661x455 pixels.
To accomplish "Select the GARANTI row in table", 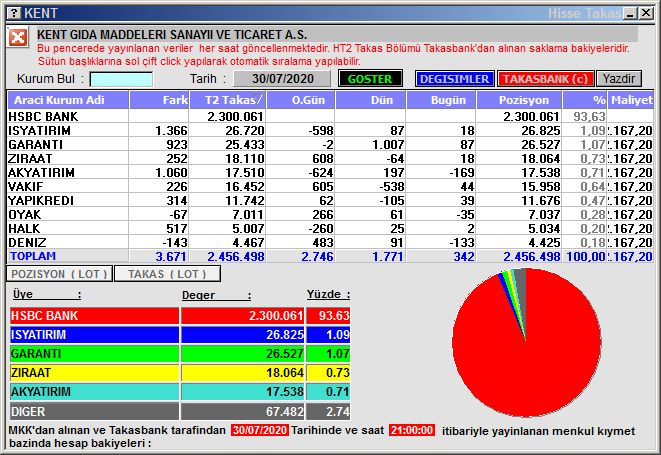I will click(330, 144).
